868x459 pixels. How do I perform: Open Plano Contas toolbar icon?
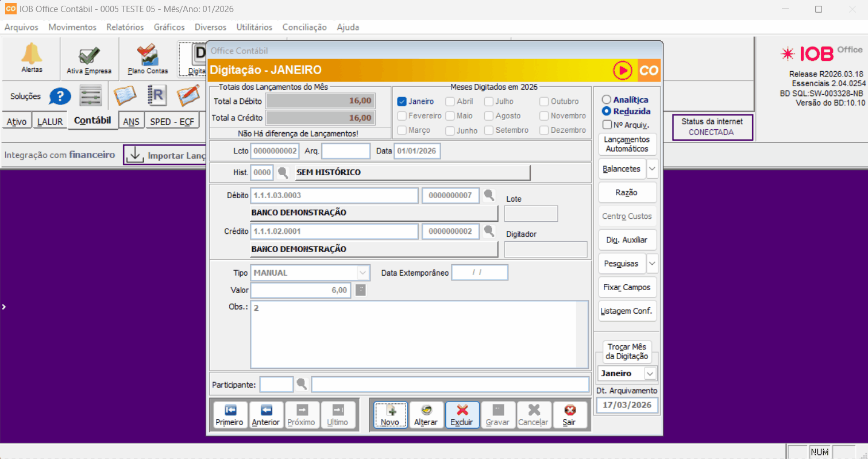[148, 56]
